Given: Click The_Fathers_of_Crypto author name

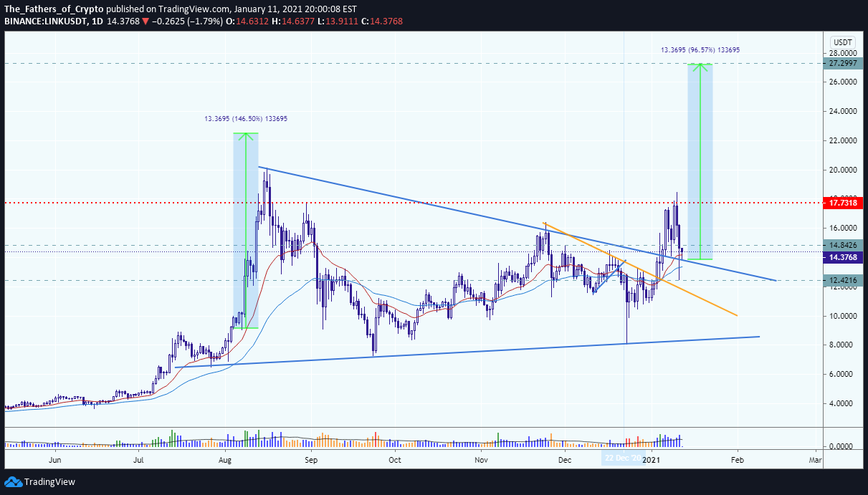Looking at the screenshot, I should pos(54,9).
